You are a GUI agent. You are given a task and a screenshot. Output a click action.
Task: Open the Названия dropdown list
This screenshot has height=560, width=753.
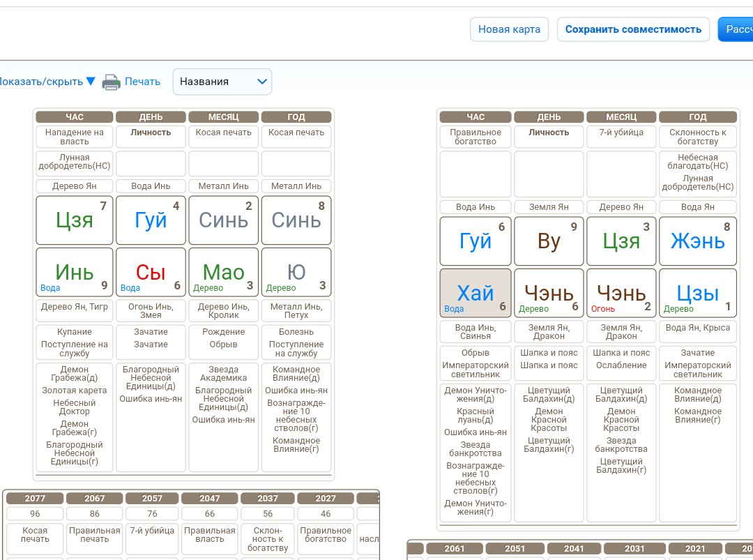click(222, 82)
